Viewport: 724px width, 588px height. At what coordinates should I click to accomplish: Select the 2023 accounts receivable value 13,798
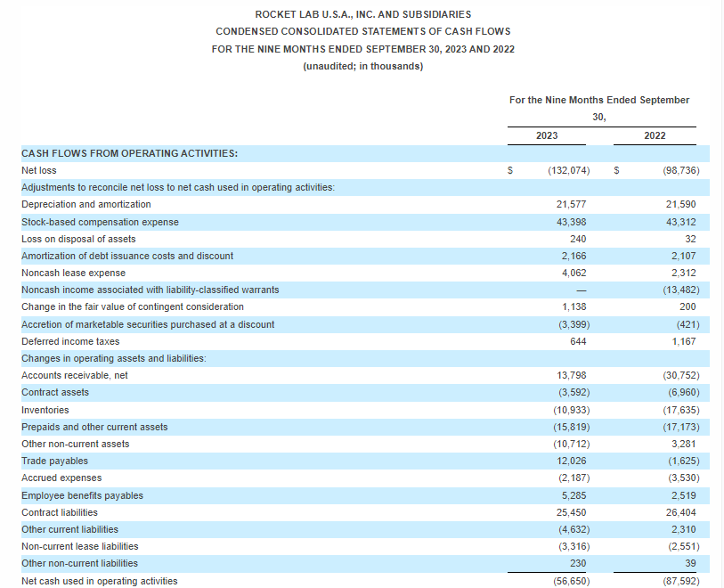tap(571, 375)
